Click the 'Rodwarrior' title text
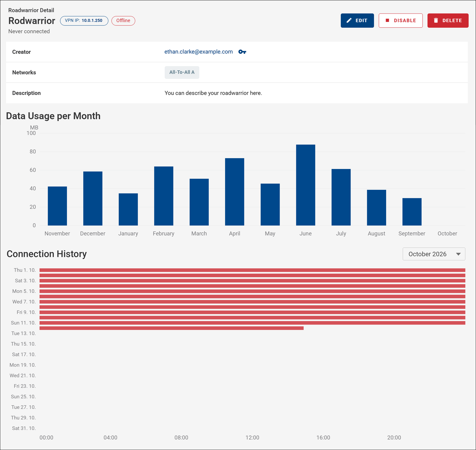The height and width of the screenshot is (450, 476). coord(32,21)
